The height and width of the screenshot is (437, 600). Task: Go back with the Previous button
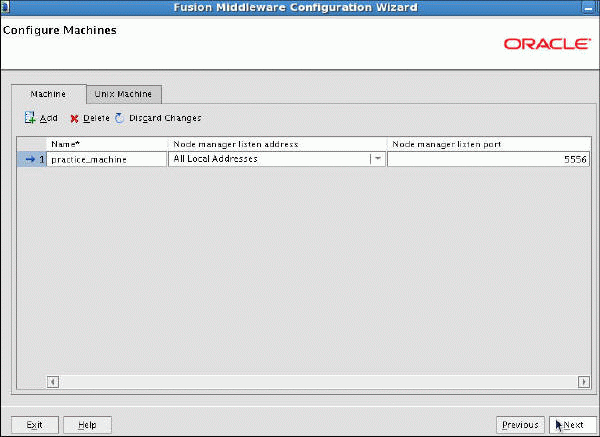pos(520,425)
